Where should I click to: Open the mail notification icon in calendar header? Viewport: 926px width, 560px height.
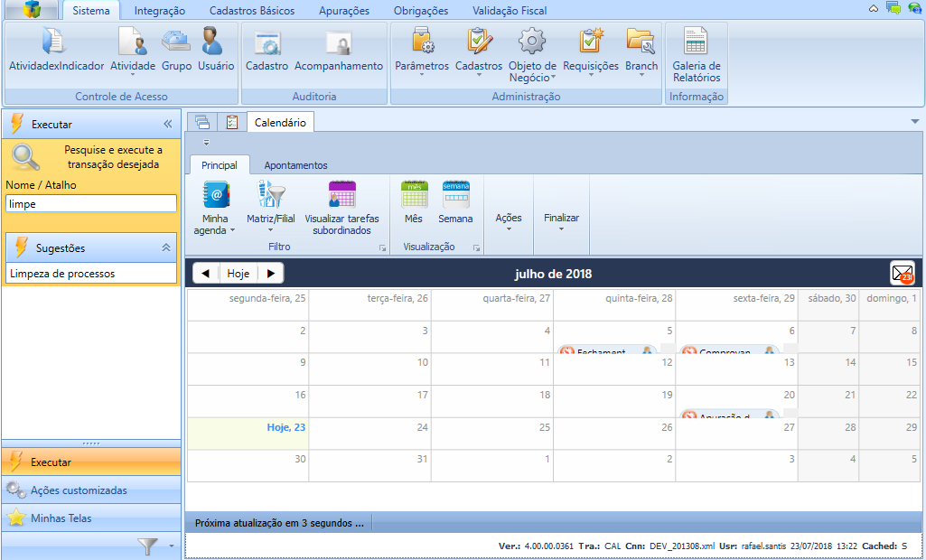pyautogui.click(x=902, y=274)
